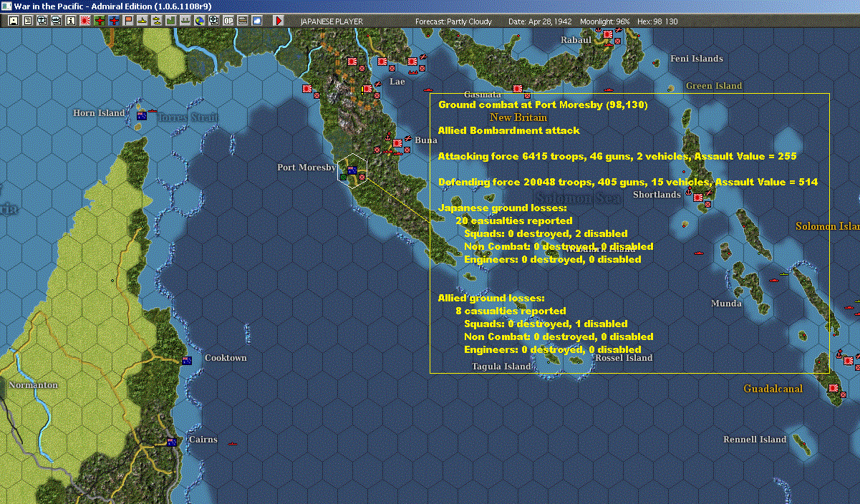
Task: Click the 'Torres Strait' map label
Action: click(188, 117)
